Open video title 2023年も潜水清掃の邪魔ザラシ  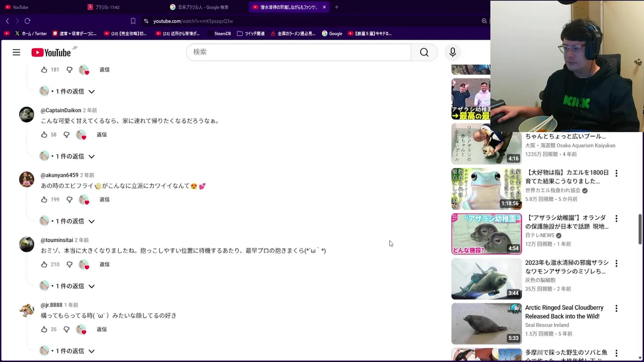point(567,267)
